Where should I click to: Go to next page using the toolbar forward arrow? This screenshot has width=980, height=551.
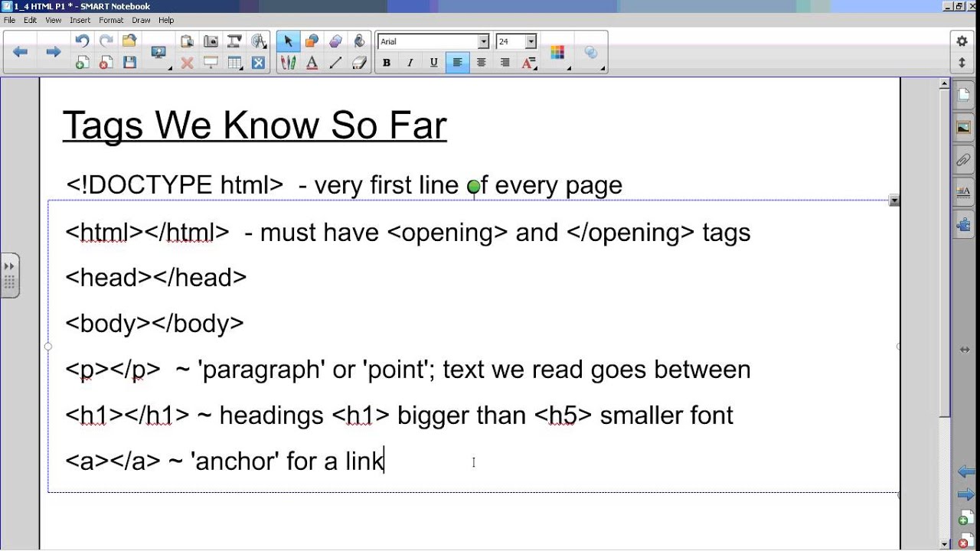[53, 52]
